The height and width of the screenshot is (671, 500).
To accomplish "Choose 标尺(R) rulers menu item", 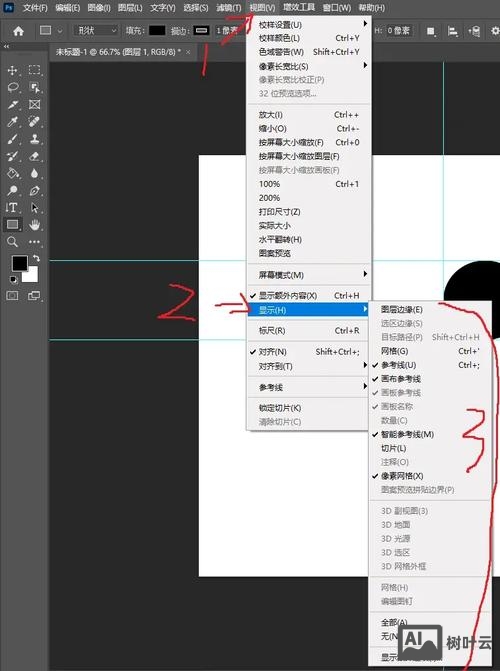I will [309, 330].
